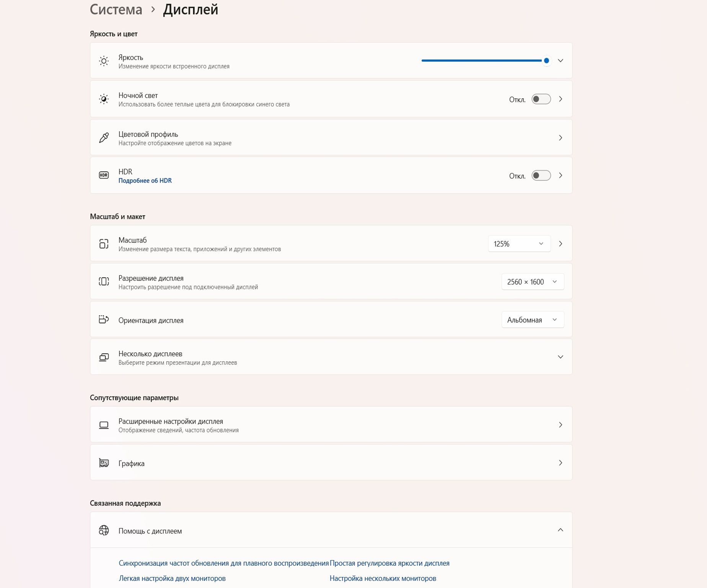Click the Цветовой профиль eyedropper icon
Image resolution: width=707 pixels, height=588 pixels.
[104, 138]
